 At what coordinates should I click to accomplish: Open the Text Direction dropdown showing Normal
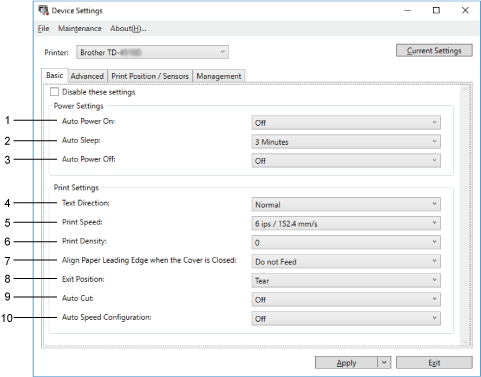point(346,204)
